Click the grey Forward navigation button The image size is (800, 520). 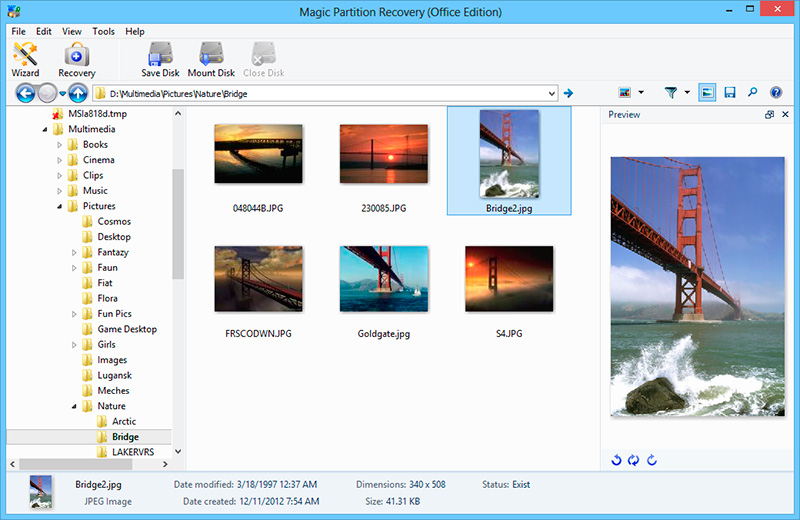tap(47, 93)
